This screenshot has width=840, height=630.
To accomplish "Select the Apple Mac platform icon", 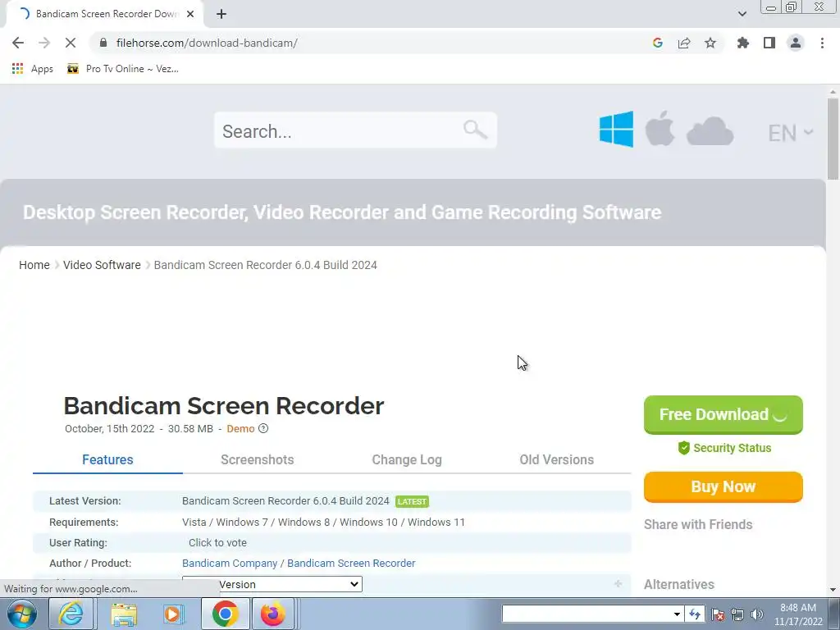I will tap(660, 129).
